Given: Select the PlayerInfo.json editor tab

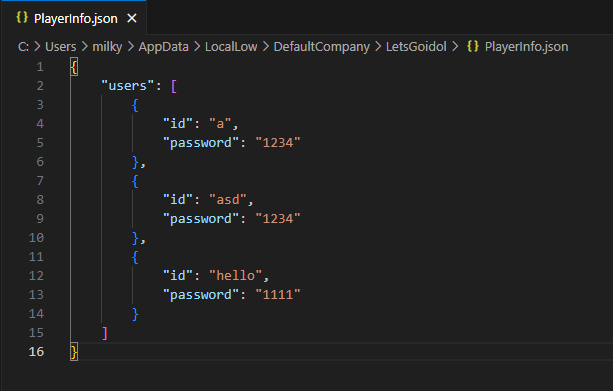Looking at the screenshot, I should coord(74,18).
